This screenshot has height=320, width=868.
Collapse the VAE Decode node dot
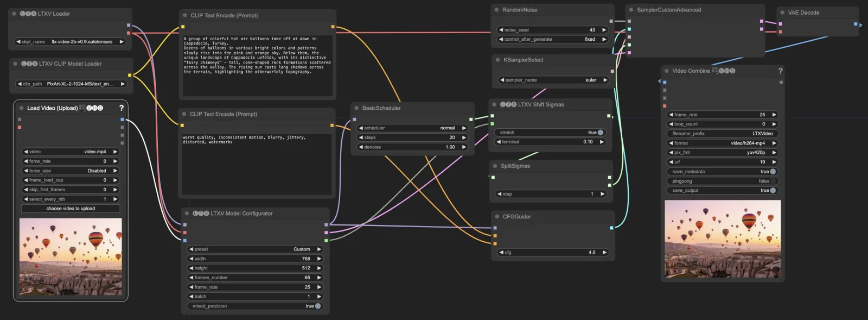pos(782,12)
